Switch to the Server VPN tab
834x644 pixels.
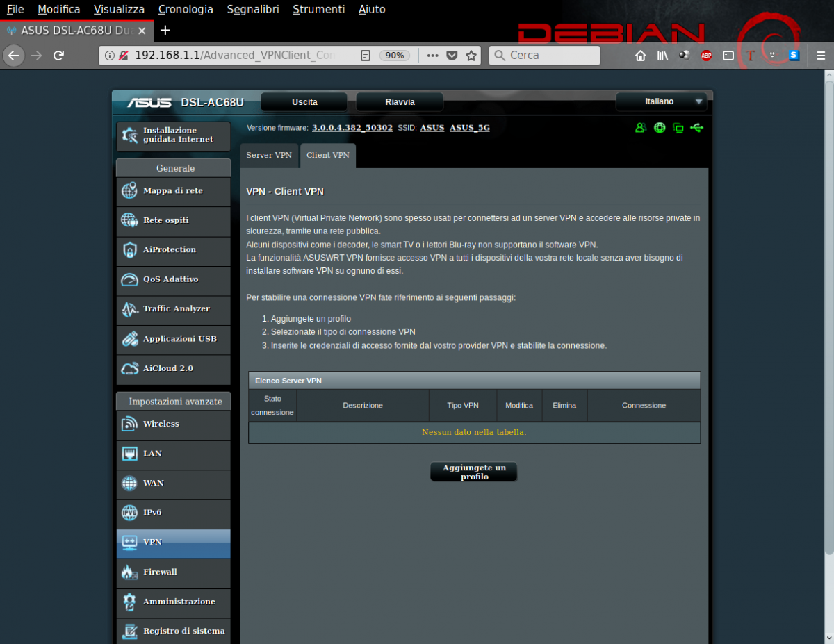[x=269, y=155]
